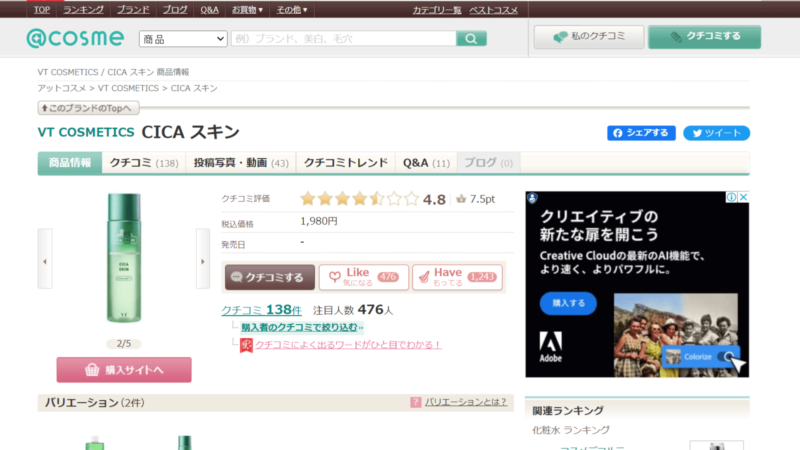Click the Twitter ツイート button
800x450 pixels.
(x=716, y=133)
